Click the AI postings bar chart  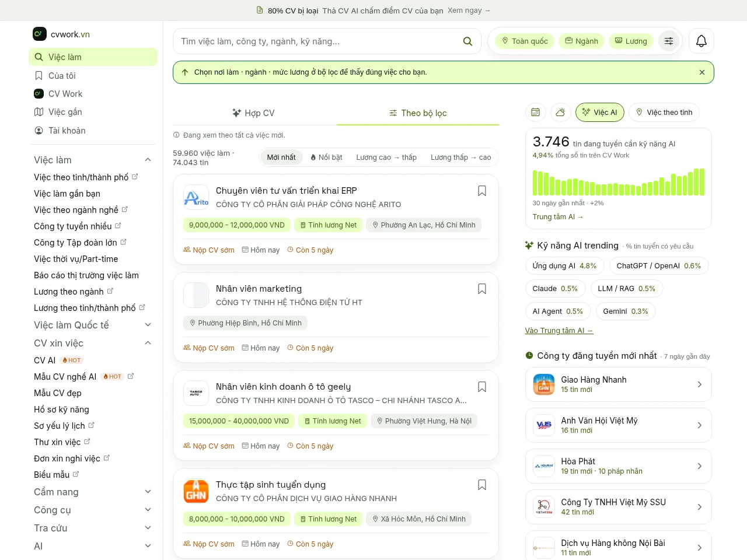[619, 182]
